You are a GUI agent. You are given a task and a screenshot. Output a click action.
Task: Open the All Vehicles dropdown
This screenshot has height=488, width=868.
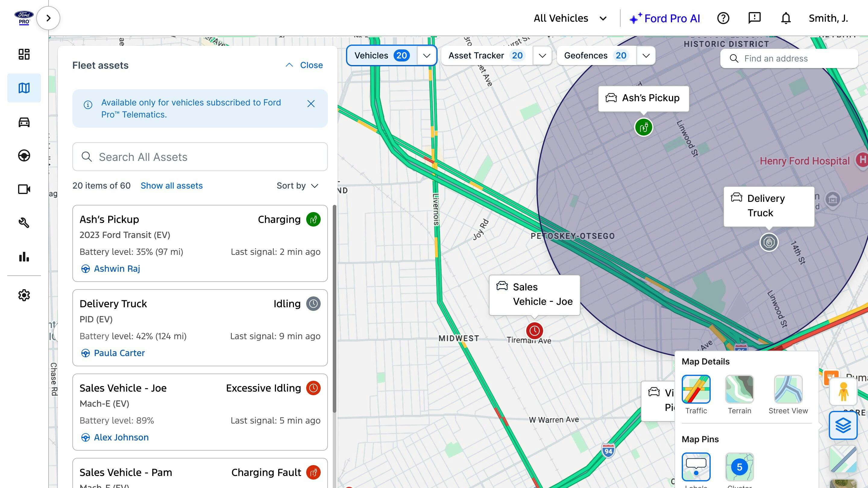(570, 18)
